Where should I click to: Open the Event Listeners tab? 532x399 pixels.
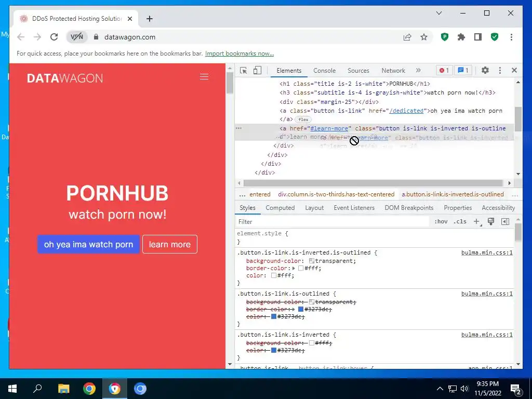tap(354, 208)
